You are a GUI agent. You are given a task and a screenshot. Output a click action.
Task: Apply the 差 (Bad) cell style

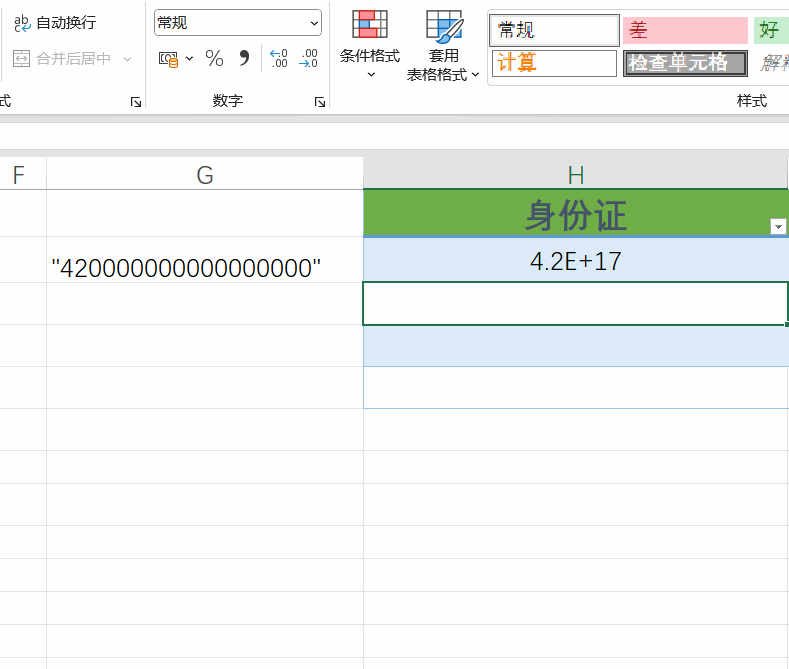point(684,30)
